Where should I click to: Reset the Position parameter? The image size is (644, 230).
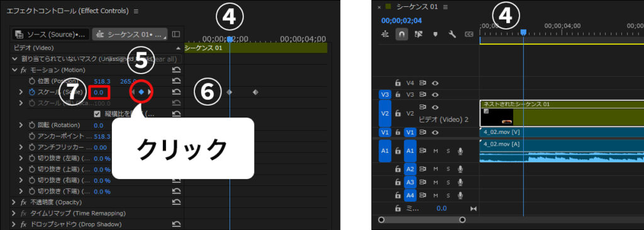tap(176, 81)
